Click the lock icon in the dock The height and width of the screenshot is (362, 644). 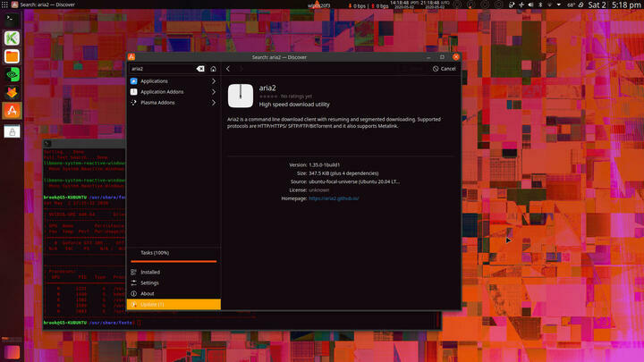[12, 131]
